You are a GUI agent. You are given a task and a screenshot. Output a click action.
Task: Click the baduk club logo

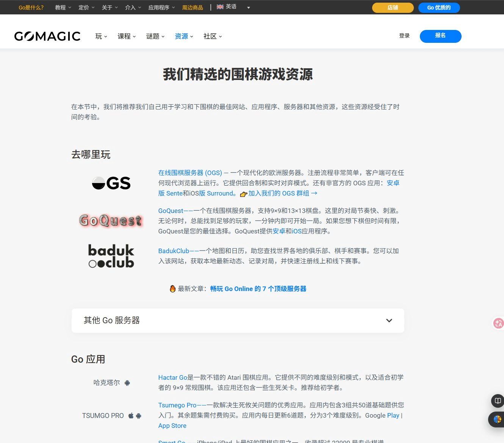111,256
